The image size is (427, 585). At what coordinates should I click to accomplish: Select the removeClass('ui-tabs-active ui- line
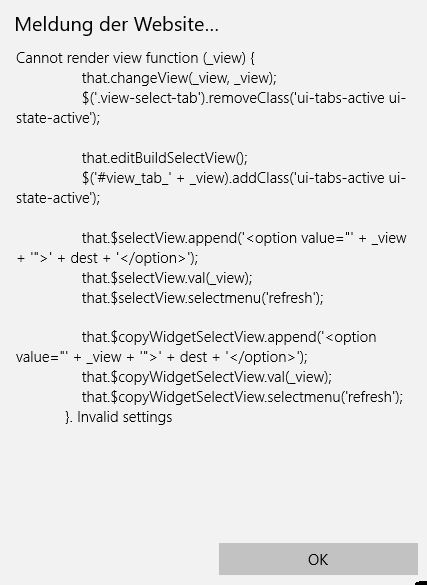[x=244, y=98]
